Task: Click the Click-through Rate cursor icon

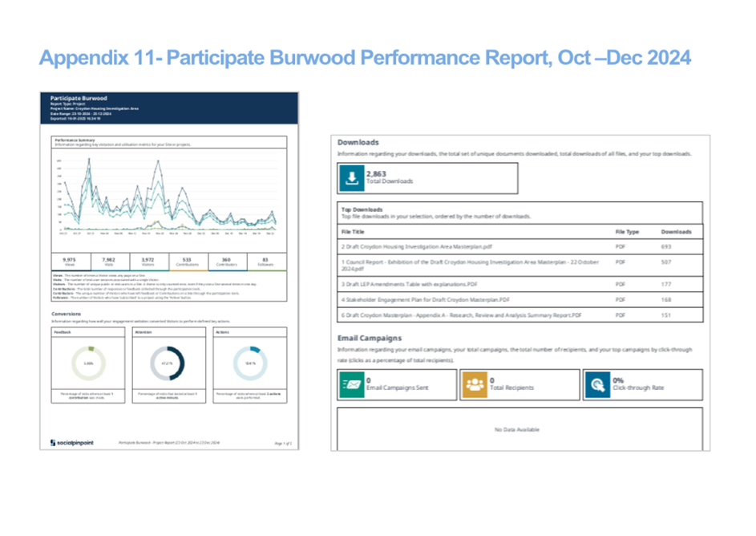Action: [597, 384]
